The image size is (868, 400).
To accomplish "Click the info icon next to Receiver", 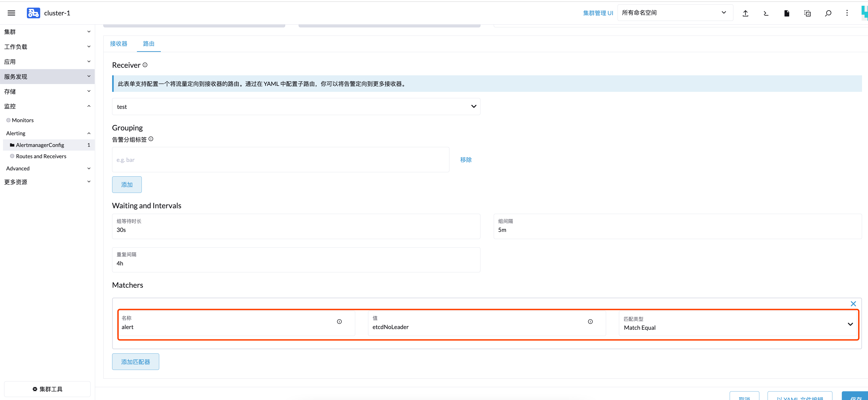I will 145,65.
